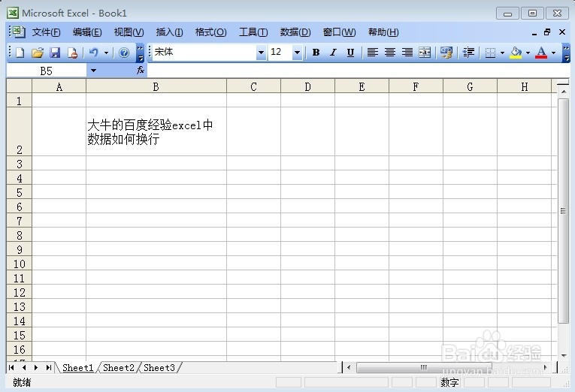
Task: Open the 格式(O) menu
Action: click(211, 32)
